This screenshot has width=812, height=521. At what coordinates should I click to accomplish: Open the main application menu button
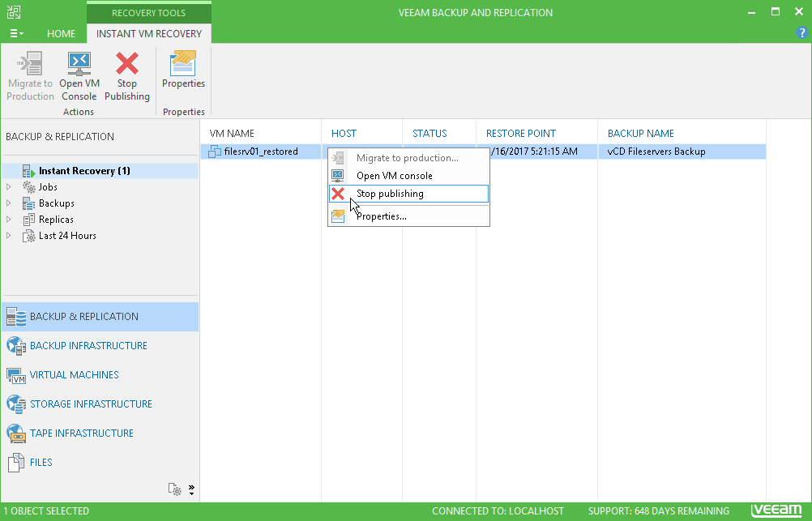tap(16, 34)
